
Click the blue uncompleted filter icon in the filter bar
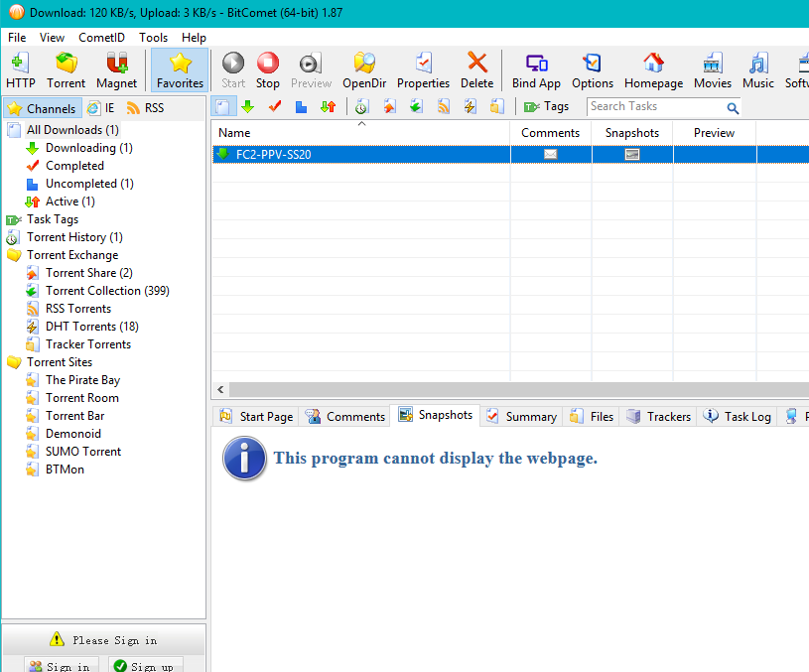(x=302, y=107)
